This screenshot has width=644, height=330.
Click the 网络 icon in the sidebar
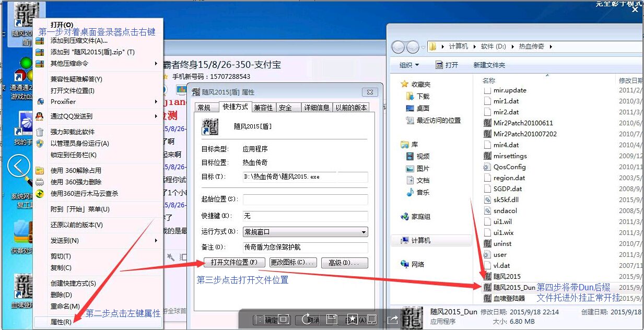click(404, 265)
